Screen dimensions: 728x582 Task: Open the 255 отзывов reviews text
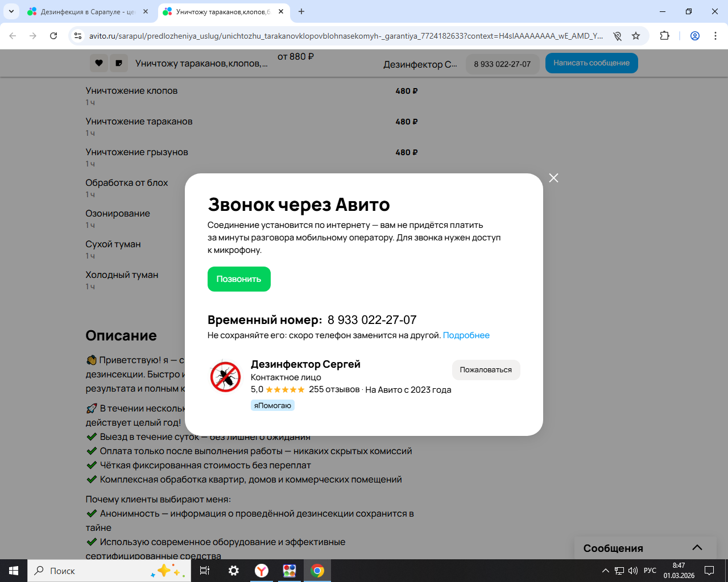334,390
